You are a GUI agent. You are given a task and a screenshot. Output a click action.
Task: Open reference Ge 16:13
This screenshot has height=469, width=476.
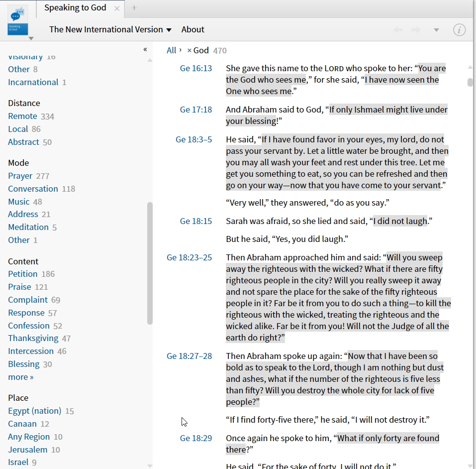point(196,68)
